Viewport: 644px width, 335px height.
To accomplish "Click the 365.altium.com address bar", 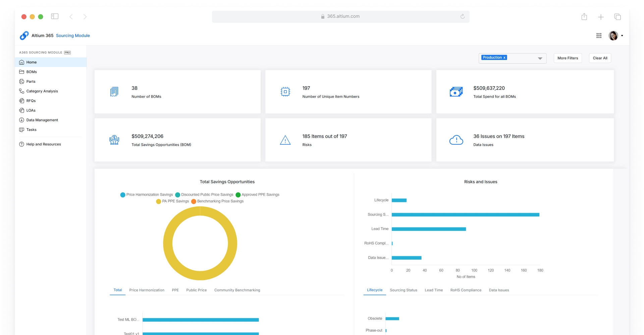I will (340, 16).
